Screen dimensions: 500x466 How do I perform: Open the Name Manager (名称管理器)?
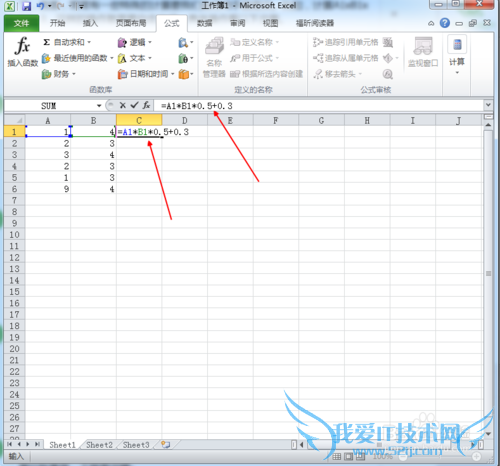coord(214,57)
